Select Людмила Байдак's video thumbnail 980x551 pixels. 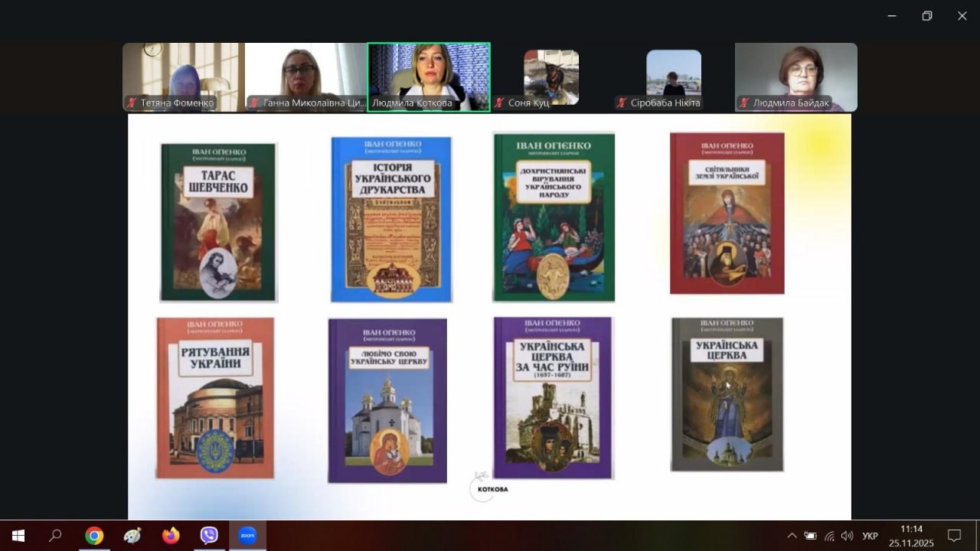796,77
